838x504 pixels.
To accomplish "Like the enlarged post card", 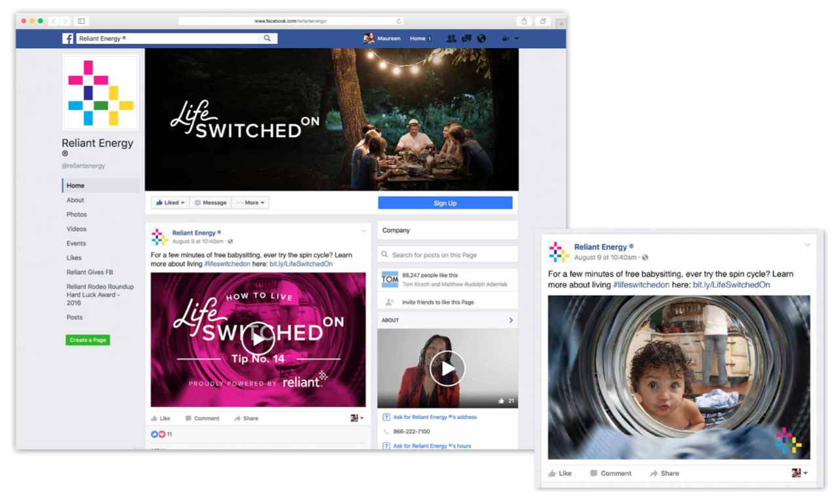I will coord(560,473).
